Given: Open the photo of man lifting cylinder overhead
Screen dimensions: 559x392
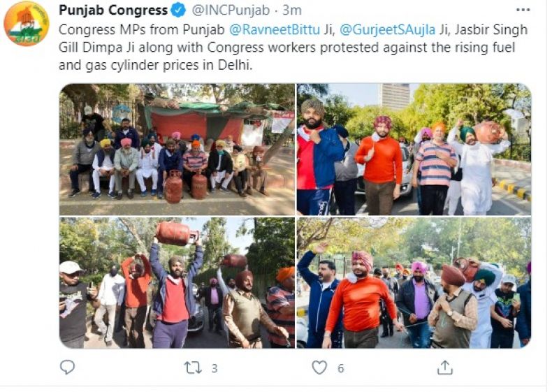Looking at the screenshot, I should tap(177, 283).
